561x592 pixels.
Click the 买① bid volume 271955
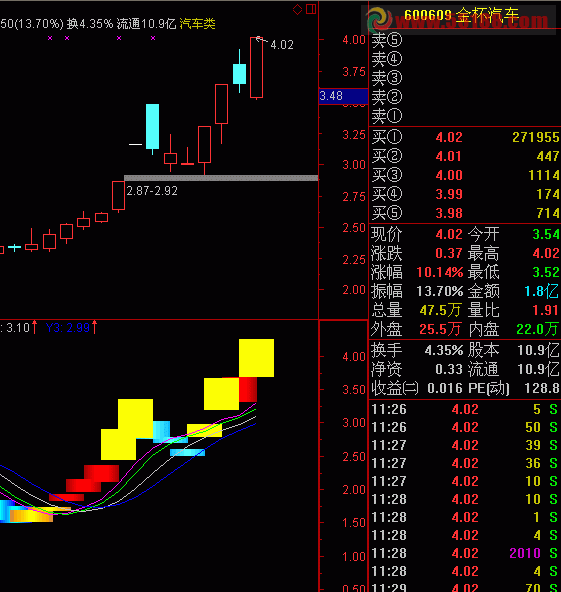point(536,137)
